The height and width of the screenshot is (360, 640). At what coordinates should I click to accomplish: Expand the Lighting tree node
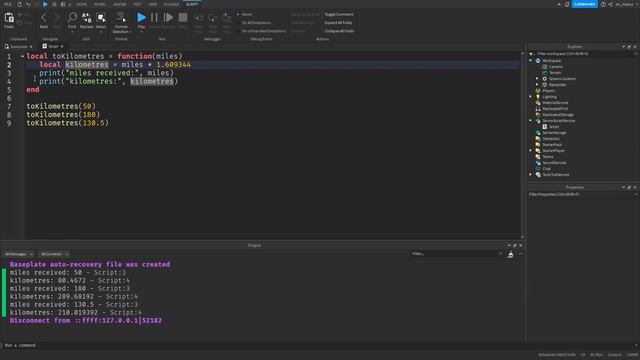pos(531,97)
